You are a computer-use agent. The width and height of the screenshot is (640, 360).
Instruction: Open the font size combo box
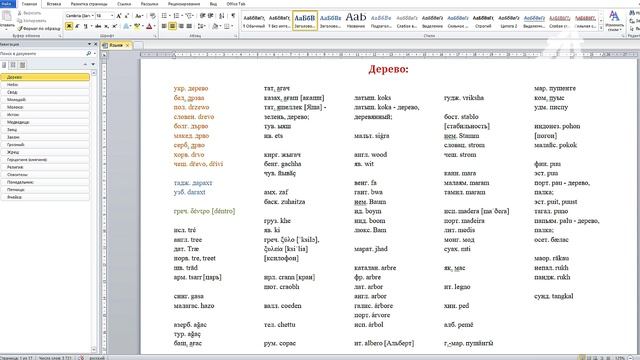104,16
